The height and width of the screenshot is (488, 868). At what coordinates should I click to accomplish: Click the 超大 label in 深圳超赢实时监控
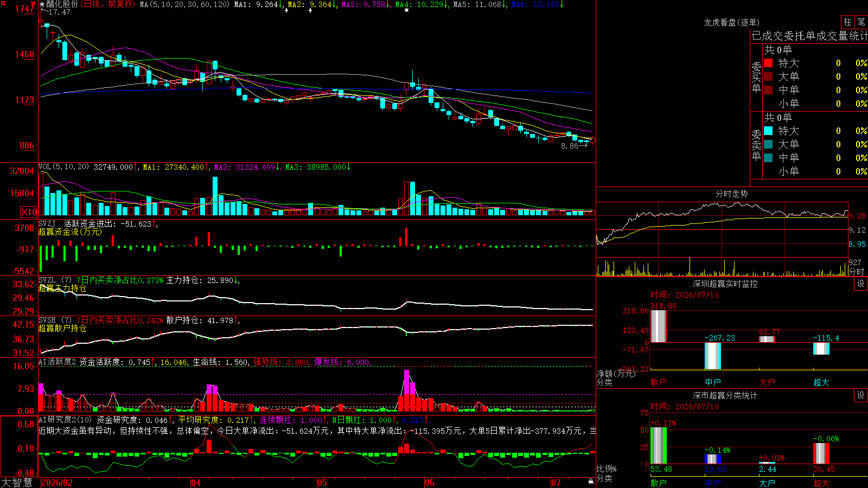click(821, 382)
